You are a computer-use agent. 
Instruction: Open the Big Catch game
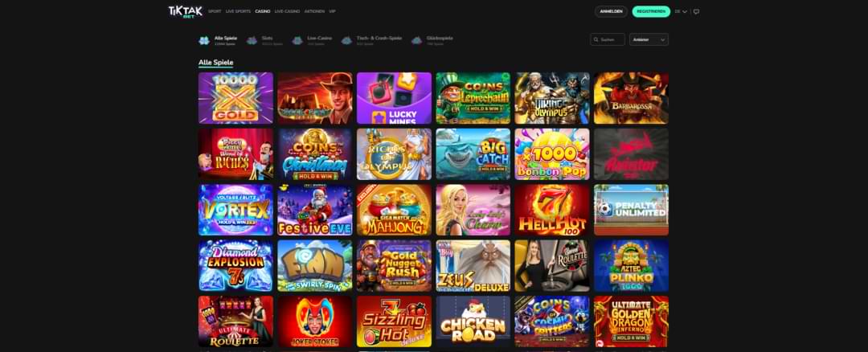(473, 153)
